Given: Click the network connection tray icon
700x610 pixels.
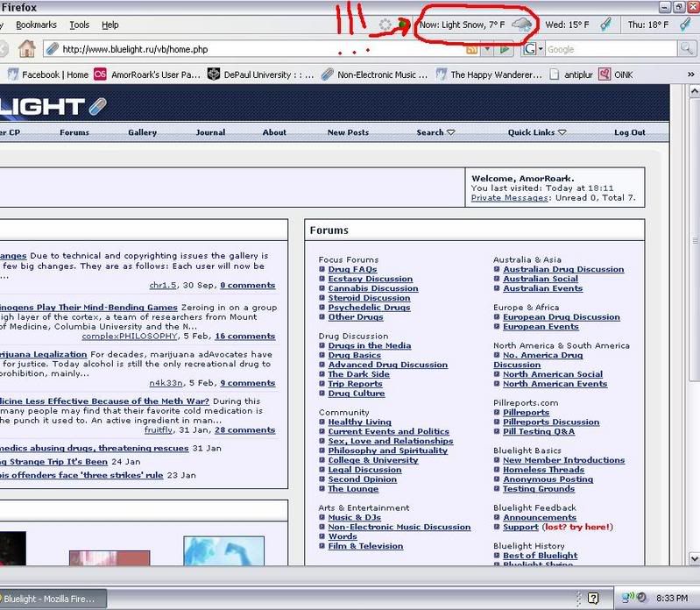Looking at the screenshot, I should 628,597.
